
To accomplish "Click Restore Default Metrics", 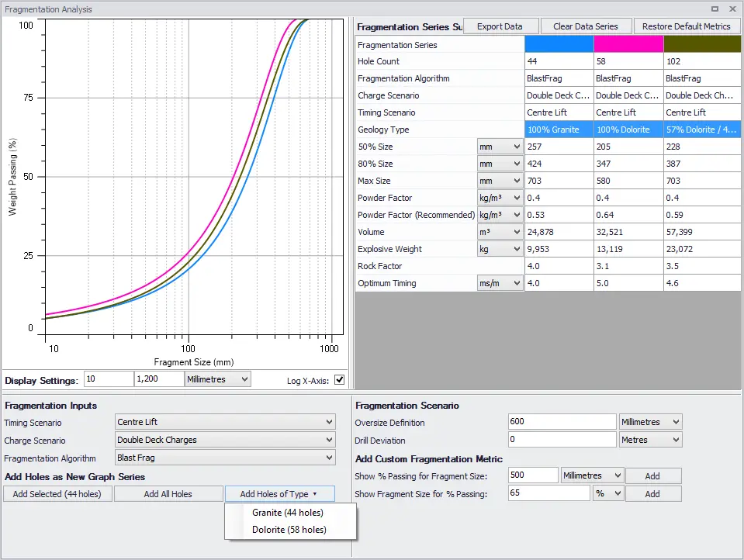I will click(687, 25).
